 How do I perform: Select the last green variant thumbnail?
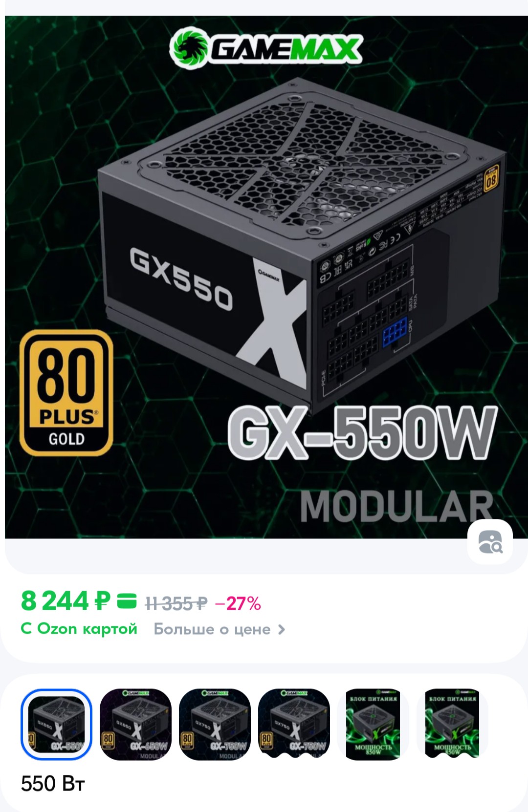(x=452, y=724)
